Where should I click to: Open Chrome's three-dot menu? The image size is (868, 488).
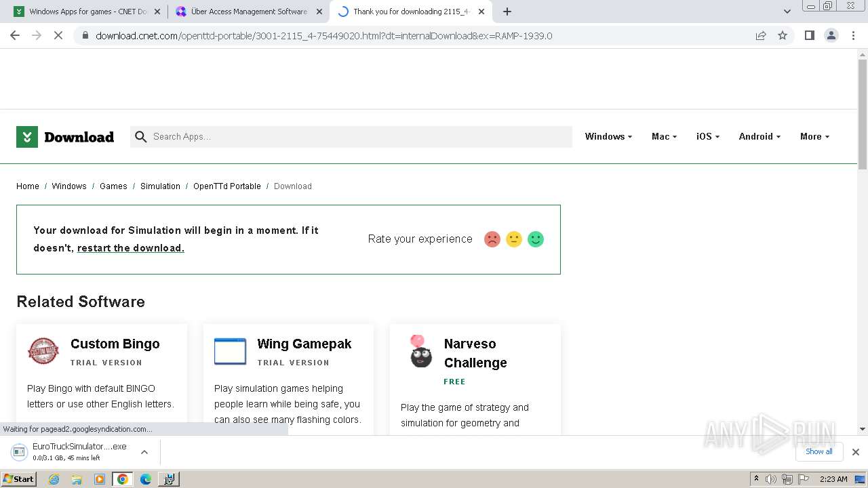[853, 35]
